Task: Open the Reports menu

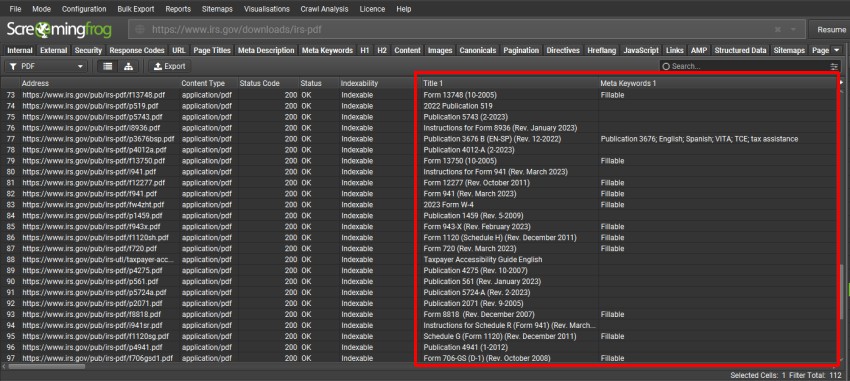Action: pyautogui.click(x=178, y=9)
